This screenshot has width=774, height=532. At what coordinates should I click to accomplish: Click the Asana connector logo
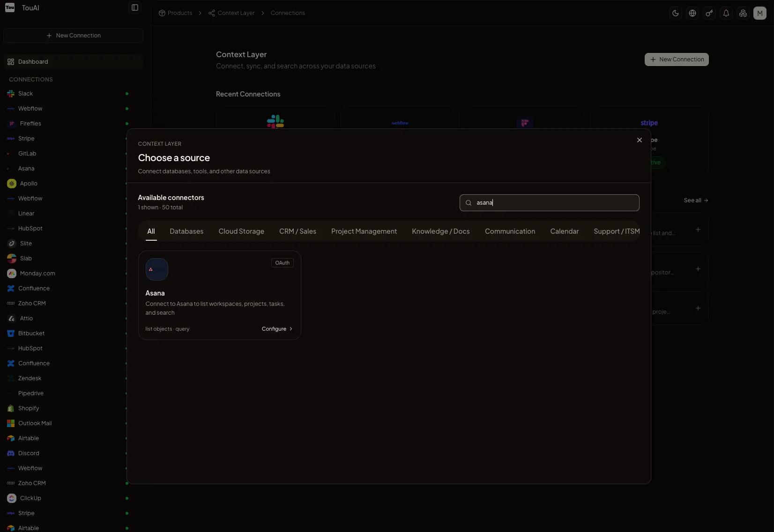tap(156, 269)
